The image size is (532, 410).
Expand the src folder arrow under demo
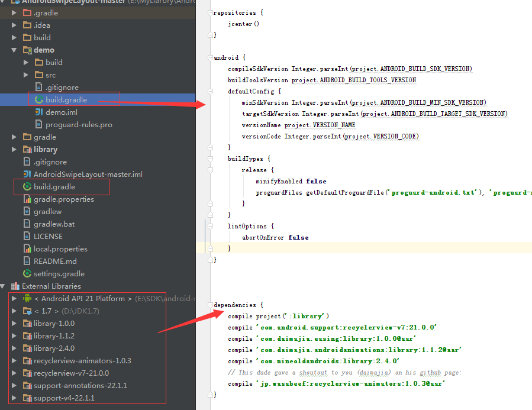coord(26,75)
